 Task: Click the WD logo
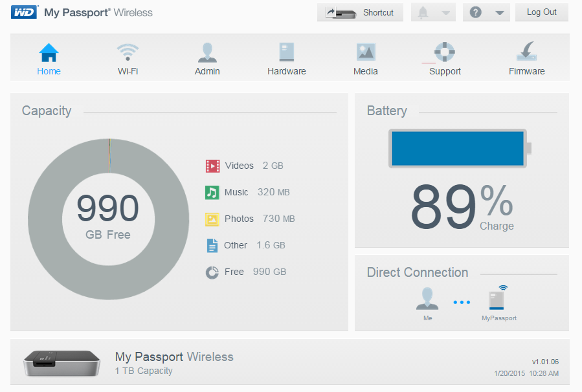(23, 11)
